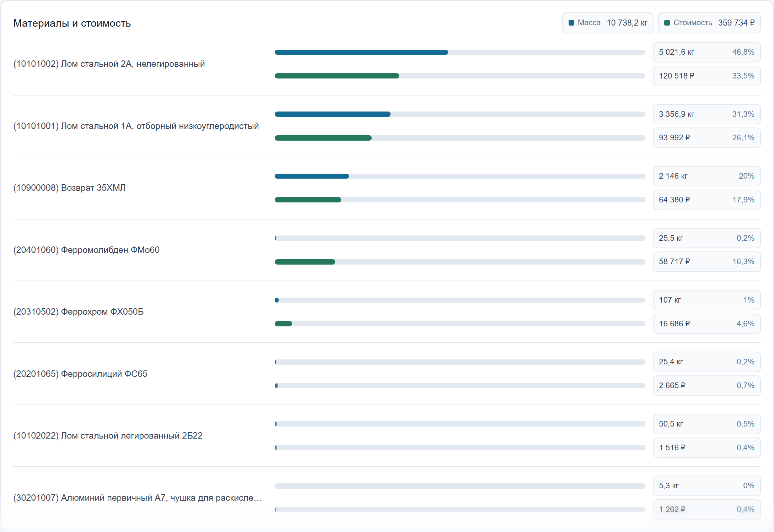Click cost bar of Лом стальной 1А
The width and height of the screenshot is (774, 532).
(x=460, y=138)
